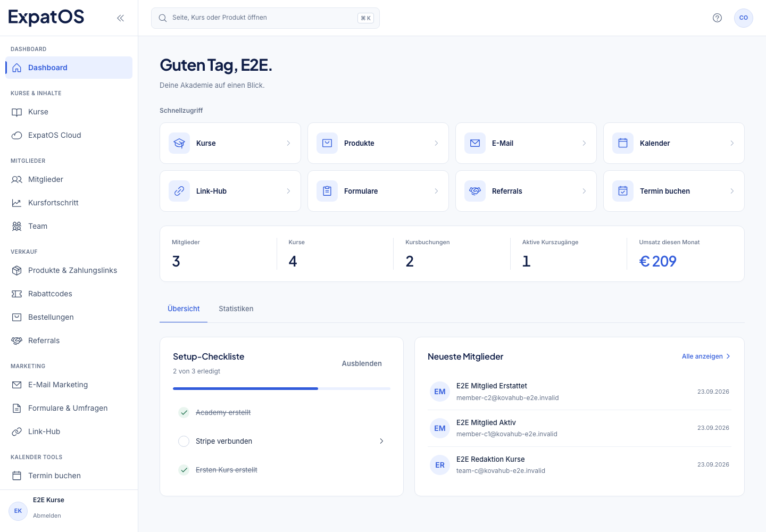
Task: Click the chevron on Kurse quick access card
Action: pos(288,143)
